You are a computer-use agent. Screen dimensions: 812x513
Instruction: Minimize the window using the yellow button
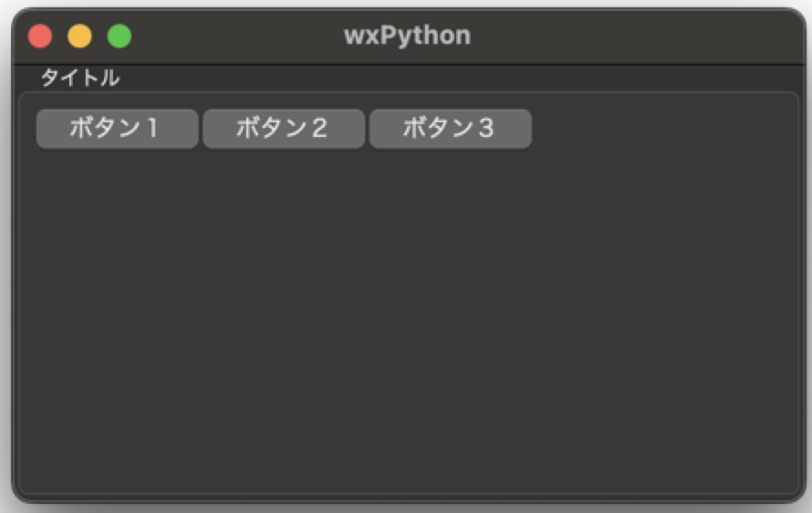[x=79, y=37]
